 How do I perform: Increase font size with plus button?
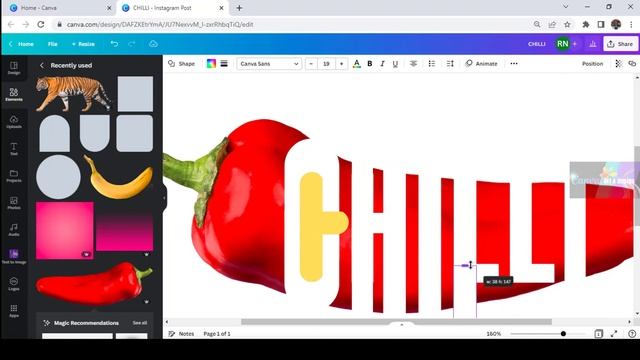(342, 64)
